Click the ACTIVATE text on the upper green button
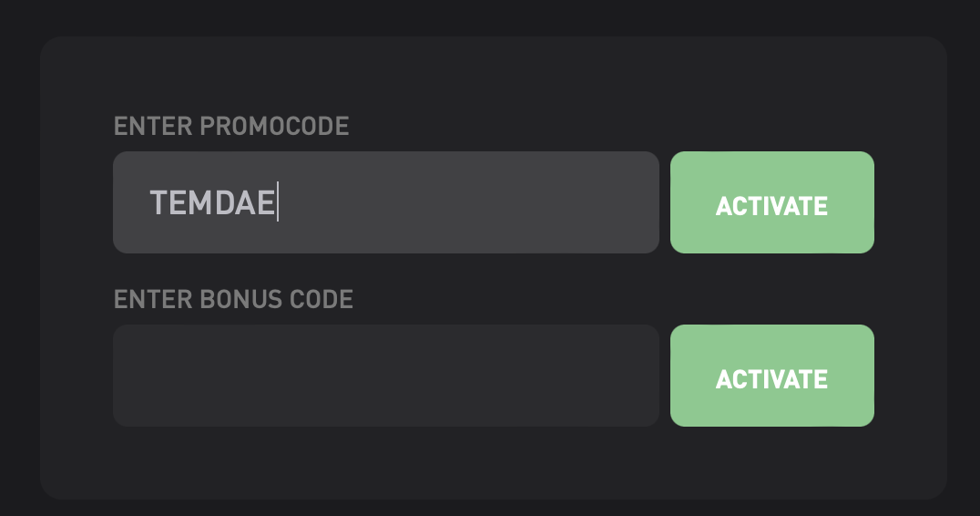 coord(771,206)
